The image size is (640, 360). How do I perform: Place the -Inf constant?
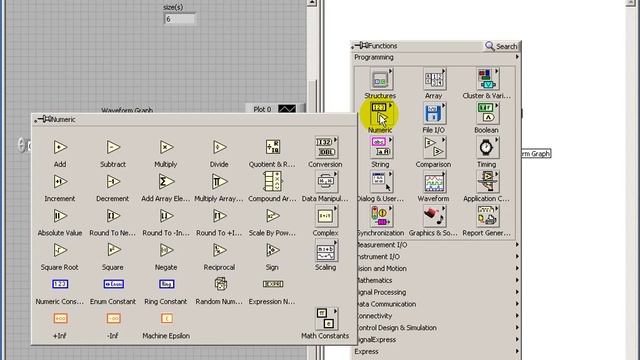(x=113, y=318)
